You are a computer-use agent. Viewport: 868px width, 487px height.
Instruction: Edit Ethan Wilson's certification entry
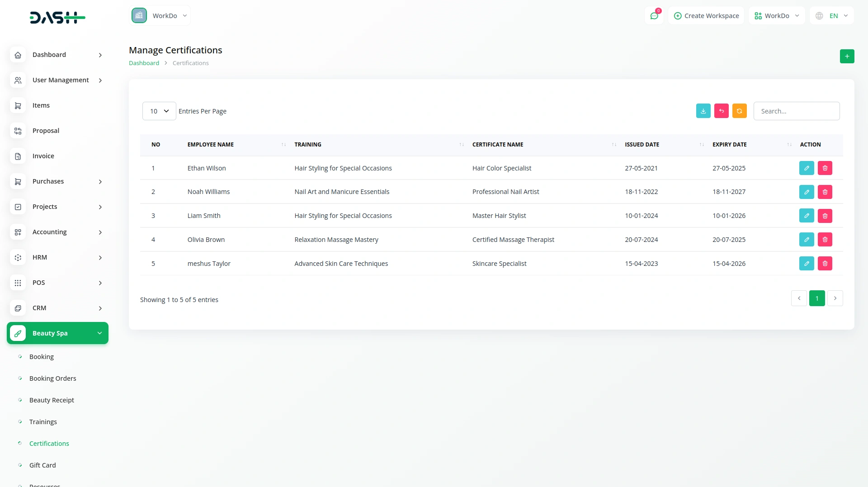tap(806, 168)
